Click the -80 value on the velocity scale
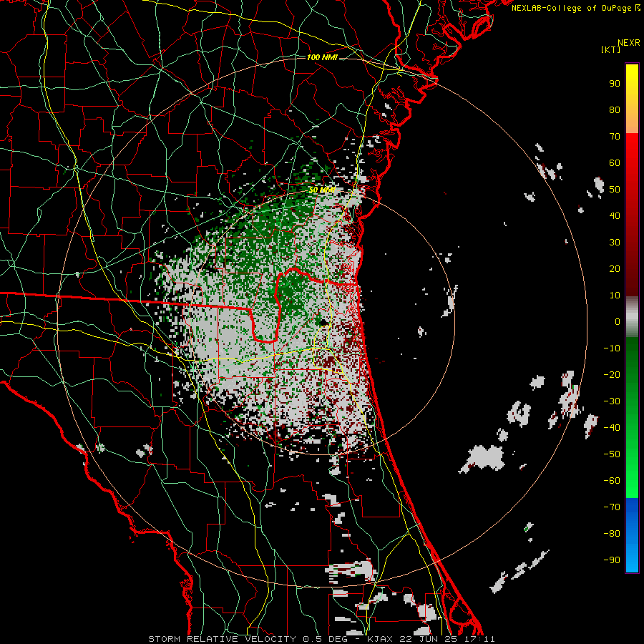The width and height of the screenshot is (644, 644). pos(612,534)
